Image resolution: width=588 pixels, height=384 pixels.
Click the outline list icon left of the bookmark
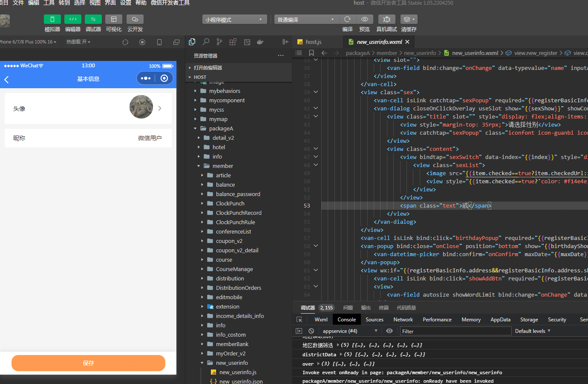pyautogui.click(x=299, y=53)
